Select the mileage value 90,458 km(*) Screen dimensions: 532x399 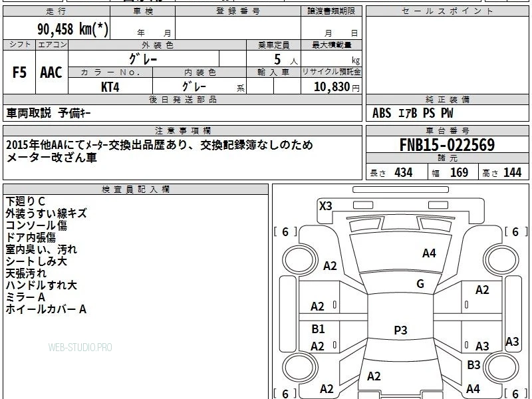click(x=72, y=29)
